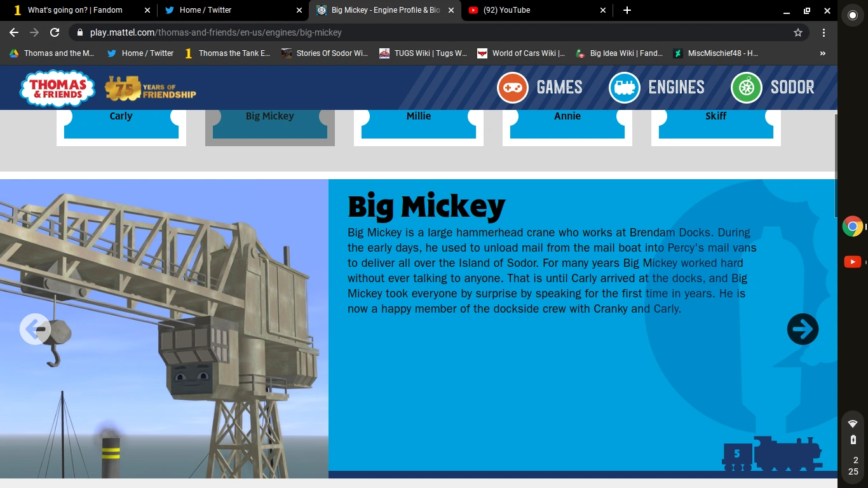
Task: Click the Wi-Fi status icon
Action: point(852,424)
